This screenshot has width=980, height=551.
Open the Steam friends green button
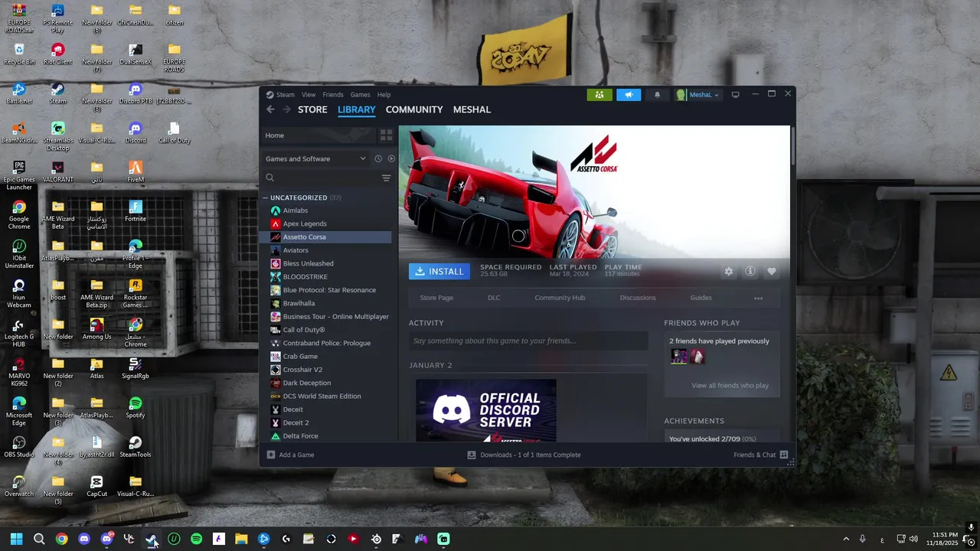[x=599, y=95]
